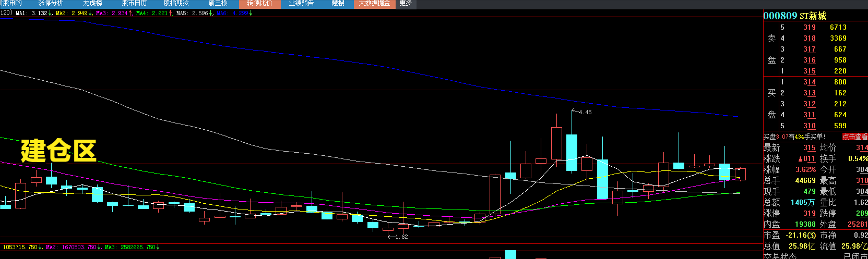
Task: Select the 股指期货 tab
Action: pos(176,3)
